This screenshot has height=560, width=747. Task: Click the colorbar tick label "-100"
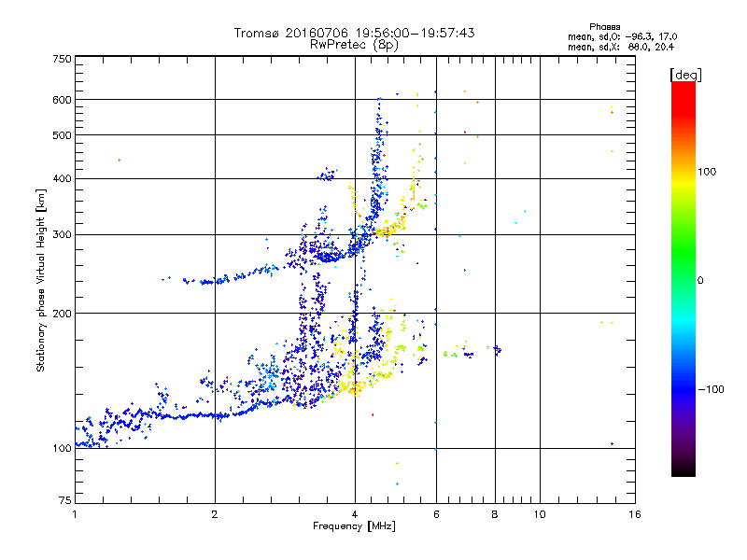tap(711, 389)
